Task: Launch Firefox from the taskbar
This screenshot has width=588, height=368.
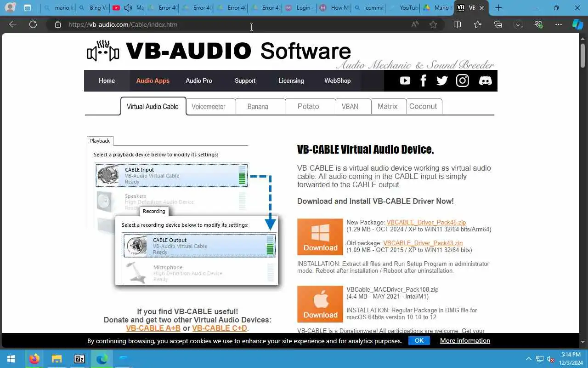Action: [x=34, y=359]
